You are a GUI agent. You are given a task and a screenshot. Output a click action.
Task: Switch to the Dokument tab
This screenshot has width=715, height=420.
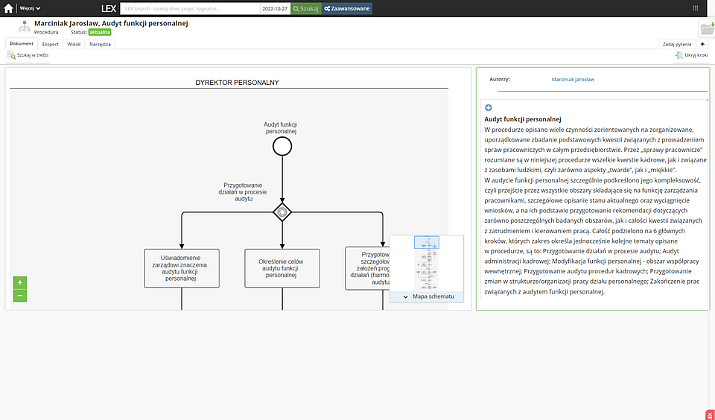pos(21,44)
